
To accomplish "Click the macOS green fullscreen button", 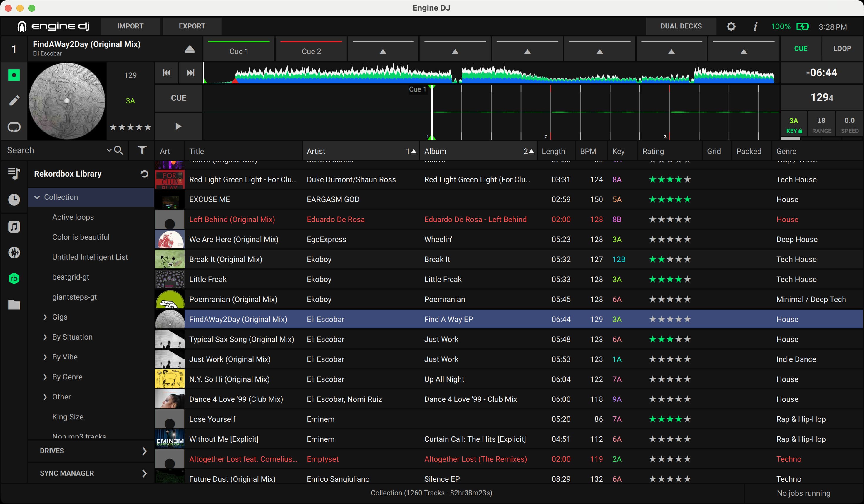I will coord(31,8).
